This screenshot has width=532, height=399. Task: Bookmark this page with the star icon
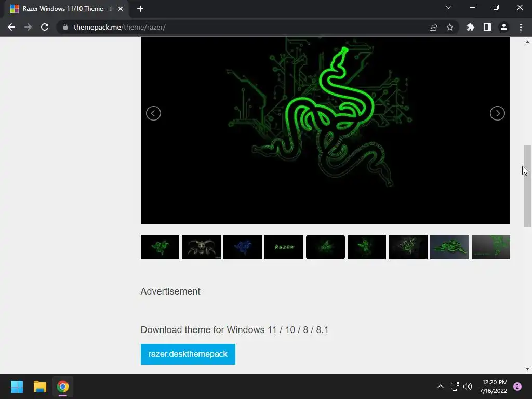click(x=450, y=27)
